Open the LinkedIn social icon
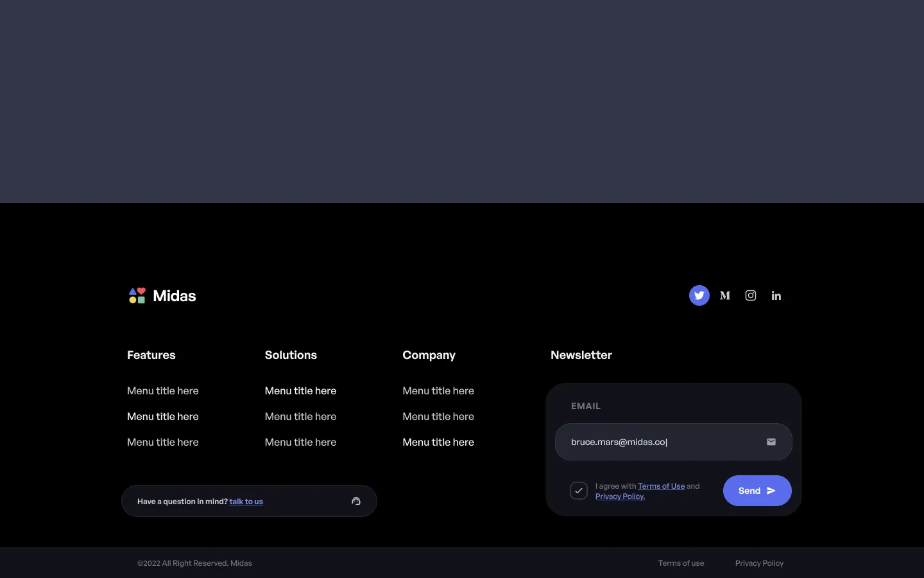The width and height of the screenshot is (924, 578). coord(776,295)
